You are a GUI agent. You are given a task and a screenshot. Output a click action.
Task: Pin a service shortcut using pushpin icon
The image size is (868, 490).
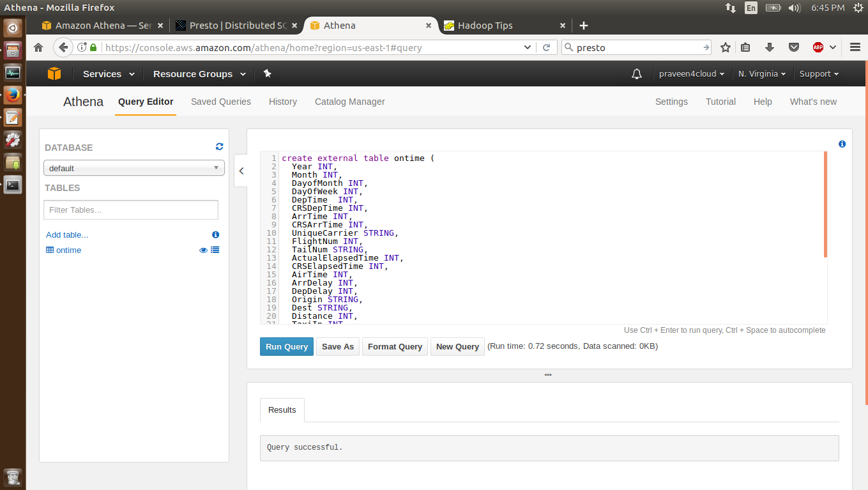(268, 74)
